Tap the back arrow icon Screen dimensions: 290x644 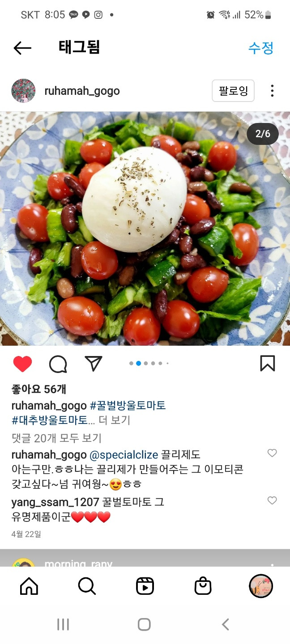[x=22, y=48]
